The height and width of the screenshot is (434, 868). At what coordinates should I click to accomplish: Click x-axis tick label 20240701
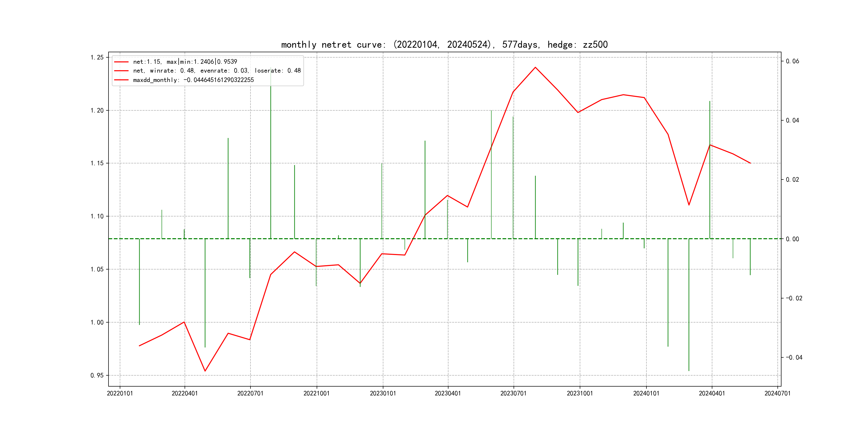point(777,394)
